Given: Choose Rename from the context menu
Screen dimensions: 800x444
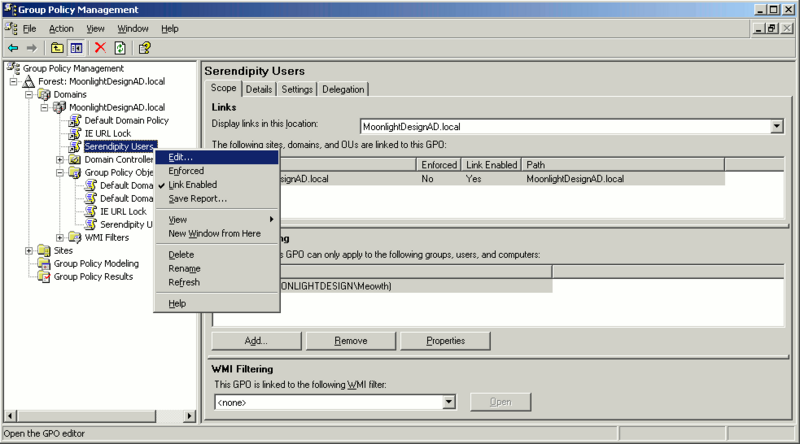Looking at the screenshot, I should click(217, 268).
